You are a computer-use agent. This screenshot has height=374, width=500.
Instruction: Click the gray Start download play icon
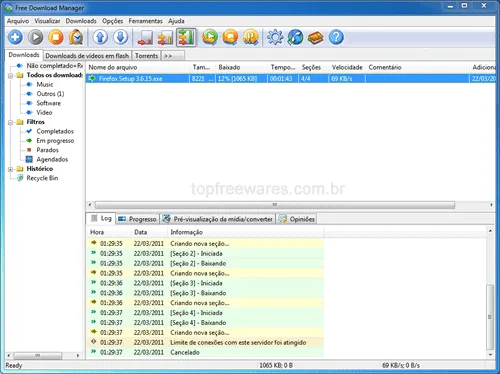36,37
